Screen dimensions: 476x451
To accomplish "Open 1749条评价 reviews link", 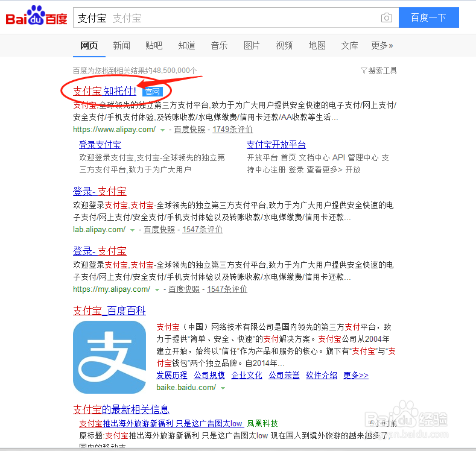I will point(232,130).
